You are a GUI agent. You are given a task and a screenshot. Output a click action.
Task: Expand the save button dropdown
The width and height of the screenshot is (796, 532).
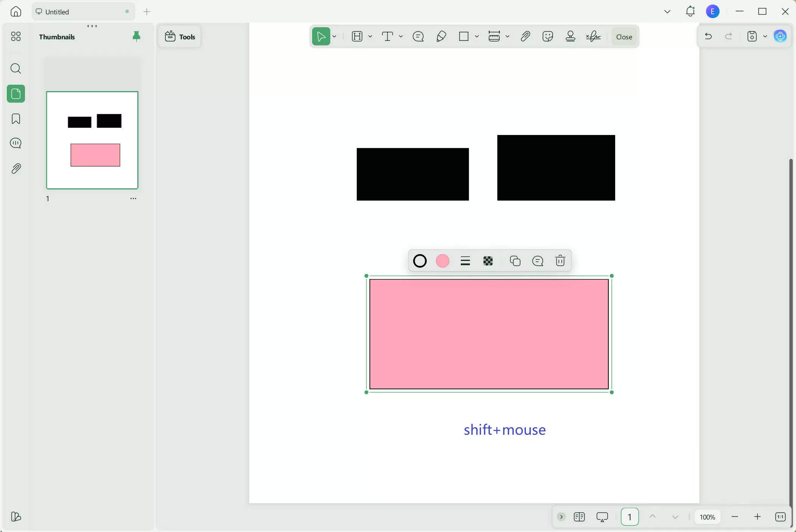point(765,36)
